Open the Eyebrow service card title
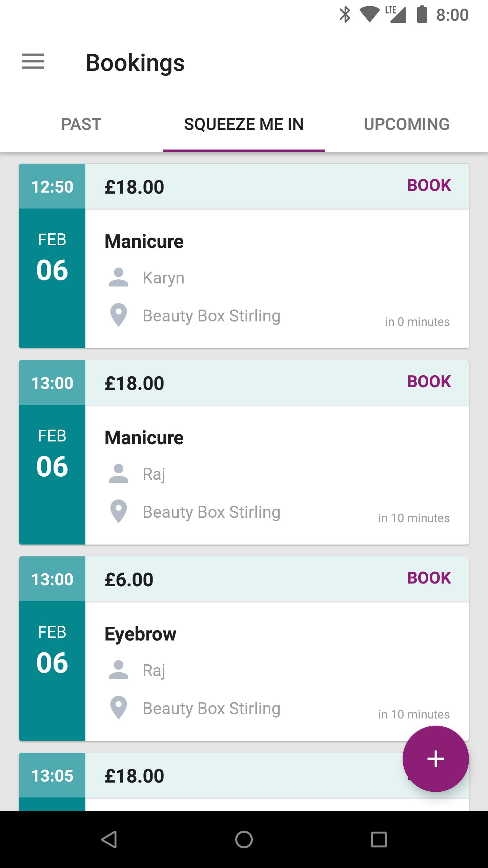488x868 pixels. click(x=140, y=634)
